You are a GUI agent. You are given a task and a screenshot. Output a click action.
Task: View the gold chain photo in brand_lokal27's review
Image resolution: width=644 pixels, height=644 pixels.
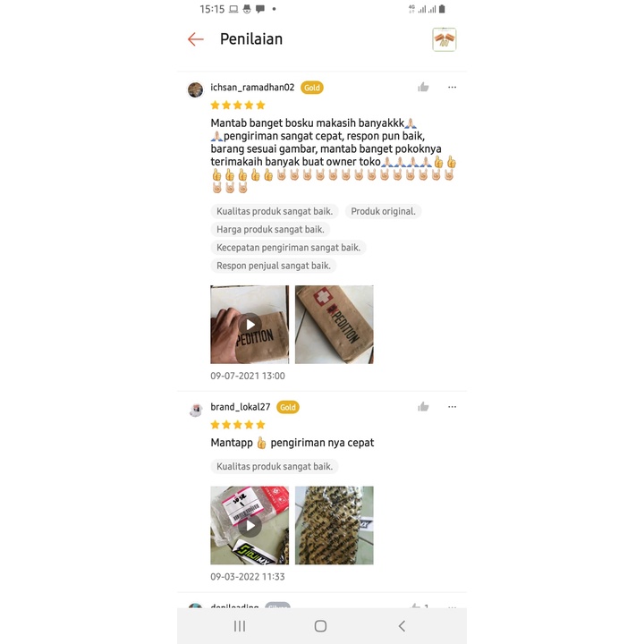point(335,525)
